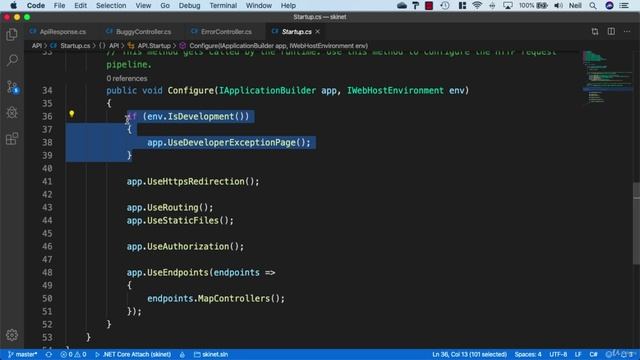Viewport: 640px width, 360px height.
Task: Open Source Control view with pending badge
Action: (12, 87)
